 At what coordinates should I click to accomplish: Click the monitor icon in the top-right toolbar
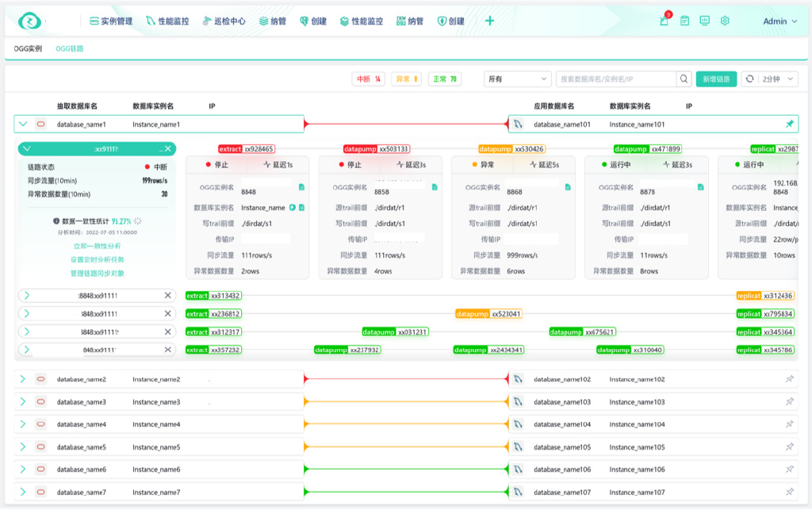pos(703,21)
